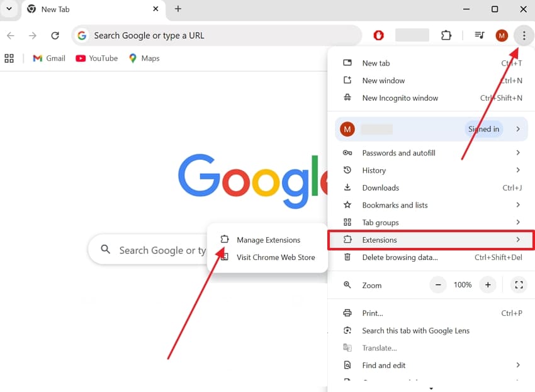535x392 pixels.
Task: Open the Extensions puzzle piece icon
Action: pyautogui.click(x=446, y=36)
